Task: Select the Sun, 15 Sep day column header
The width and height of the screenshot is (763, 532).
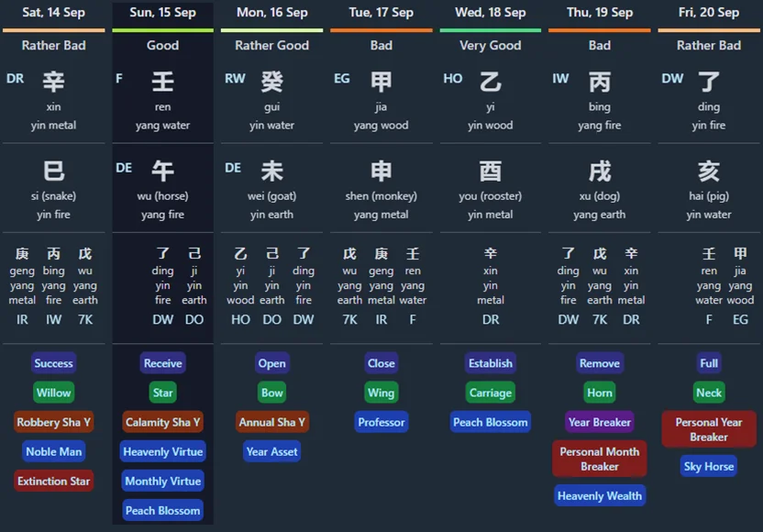Action: pyautogui.click(x=162, y=13)
